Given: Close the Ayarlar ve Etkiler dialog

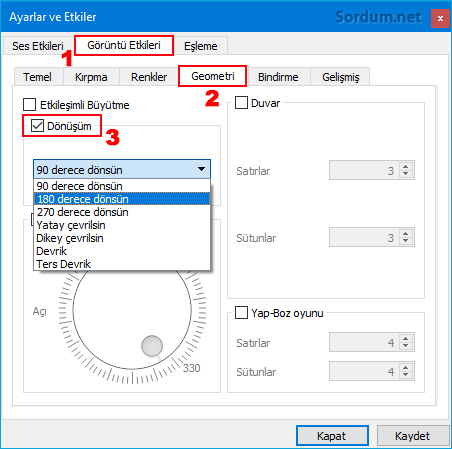Looking at the screenshot, I should 440,19.
